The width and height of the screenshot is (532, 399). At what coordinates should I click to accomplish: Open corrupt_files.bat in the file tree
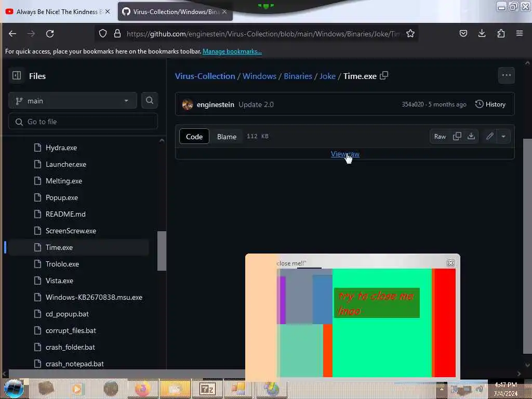(x=71, y=331)
